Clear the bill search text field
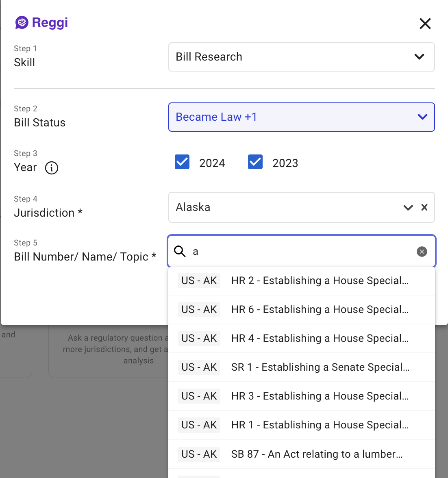 tap(422, 252)
